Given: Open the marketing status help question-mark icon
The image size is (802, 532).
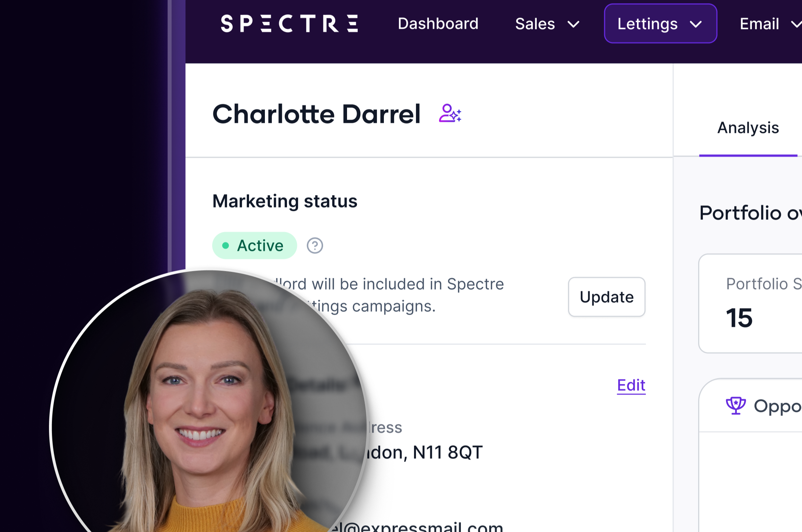Looking at the screenshot, I should tap(315, 246).
